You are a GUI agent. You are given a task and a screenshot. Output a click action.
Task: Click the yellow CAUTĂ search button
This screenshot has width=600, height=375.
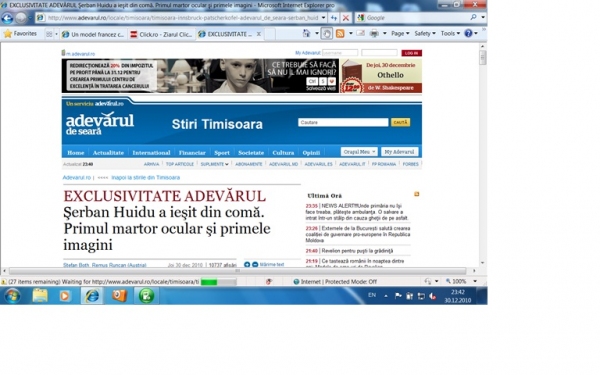[x=400, y=122]
